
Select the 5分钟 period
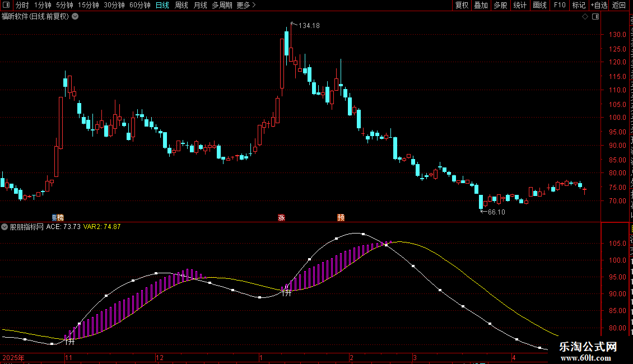pos(64,5)
